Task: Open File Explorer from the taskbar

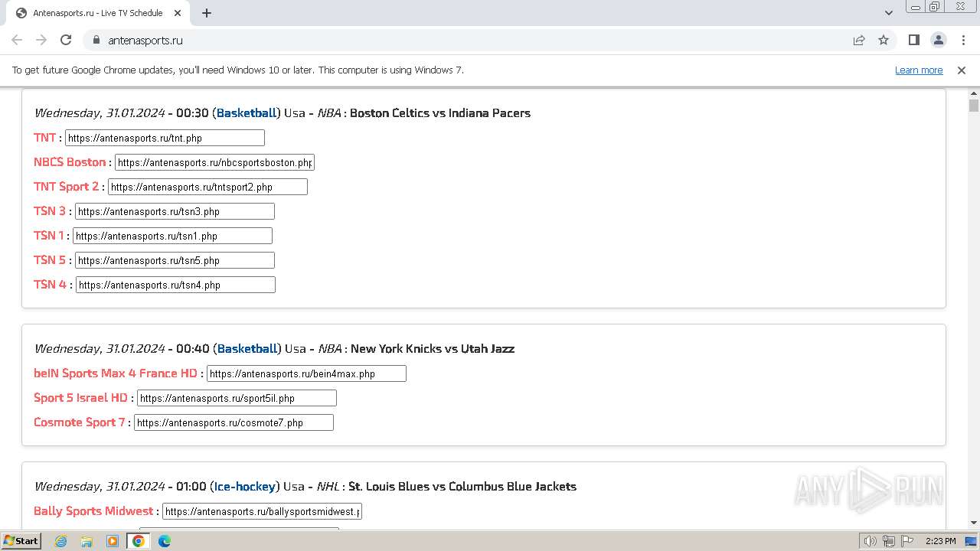Action: tap(87, 541)
